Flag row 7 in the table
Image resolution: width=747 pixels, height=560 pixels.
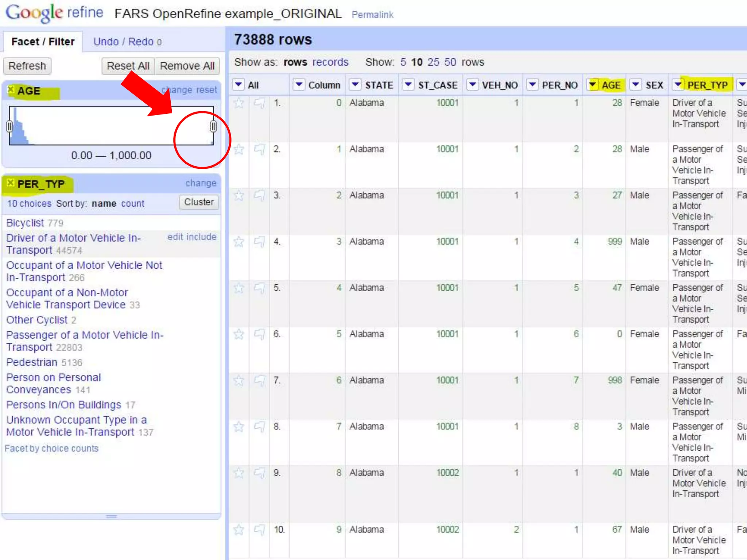[259, 381]
